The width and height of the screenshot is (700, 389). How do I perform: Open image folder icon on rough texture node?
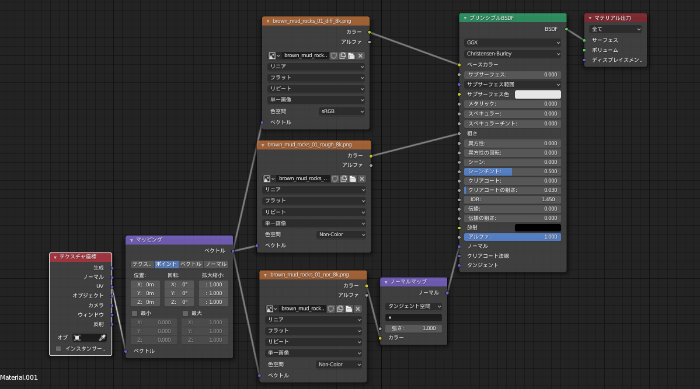point(353,179)
